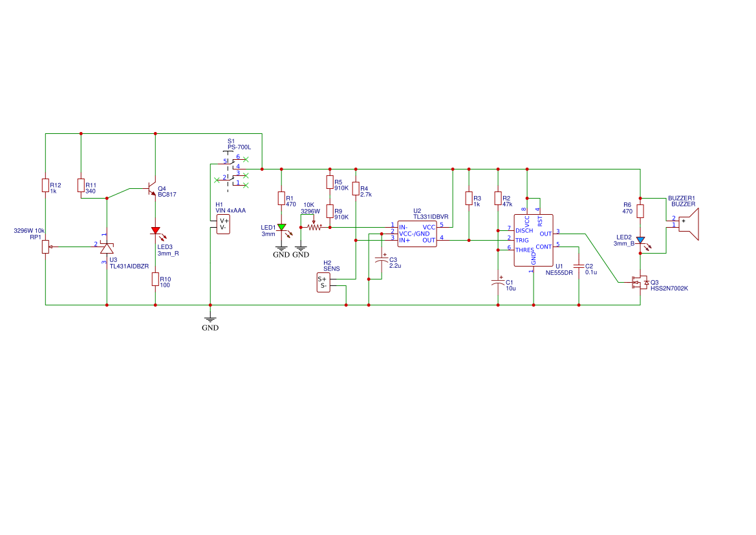This screenshot has height=535, width=756.
Task: Click the 0.1u capacitor C2 symbol
Action: 578,267
